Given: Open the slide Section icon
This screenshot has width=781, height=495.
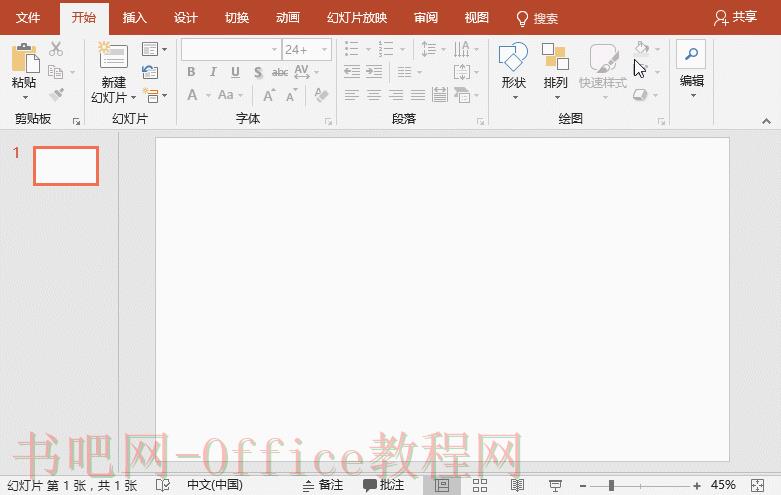Looking at the screenshot, I should (x=151, y=95).
